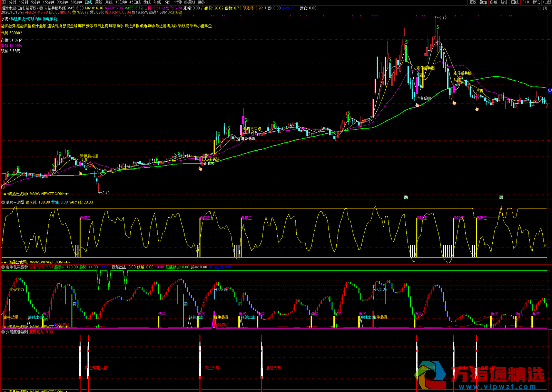This screenshot has width=552, height=392.
Task: Click the 代码:600802 text
Action: tap(12, 33)
